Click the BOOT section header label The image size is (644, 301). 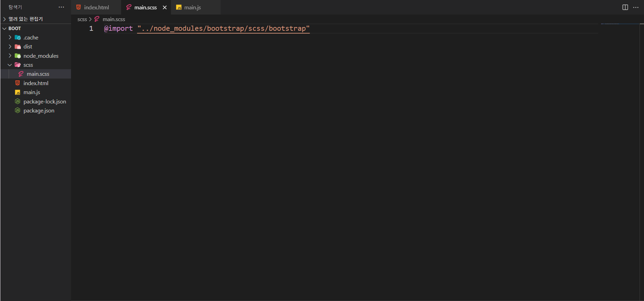[15, 28]
